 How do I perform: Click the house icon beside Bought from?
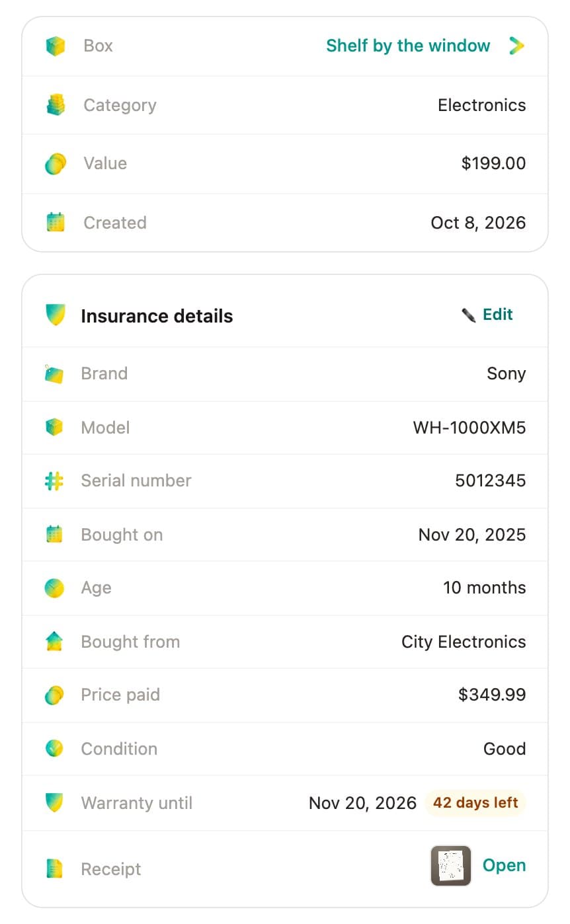(x=54, y=642)
